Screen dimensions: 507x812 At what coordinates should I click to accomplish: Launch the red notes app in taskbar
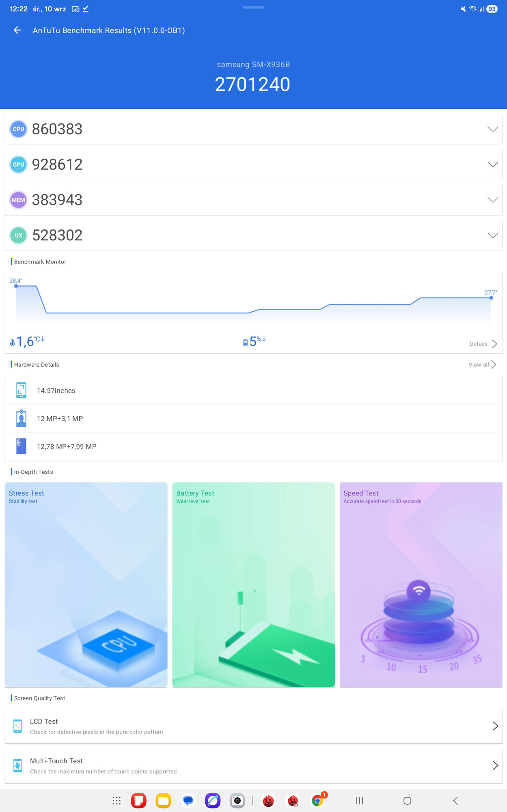138,801
